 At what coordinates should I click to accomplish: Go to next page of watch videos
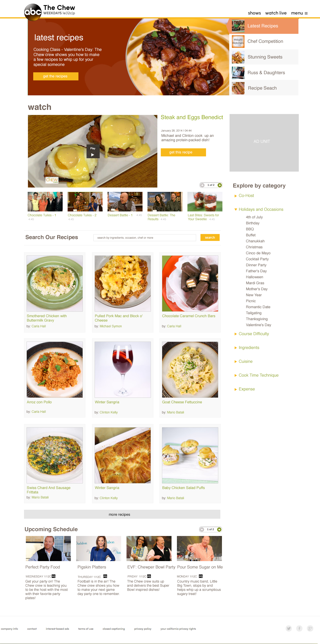[220, 185]
